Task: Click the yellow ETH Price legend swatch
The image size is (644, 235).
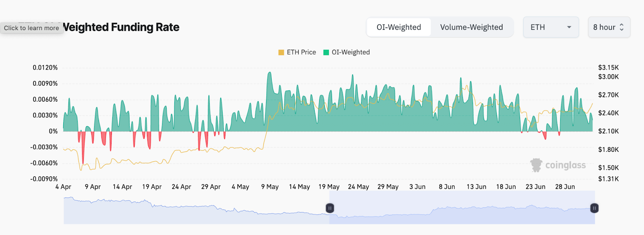Action: point(281,52)
